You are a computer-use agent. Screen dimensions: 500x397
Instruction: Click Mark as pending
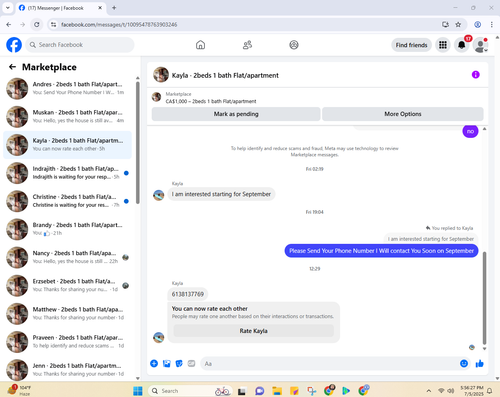pos(236,114)
